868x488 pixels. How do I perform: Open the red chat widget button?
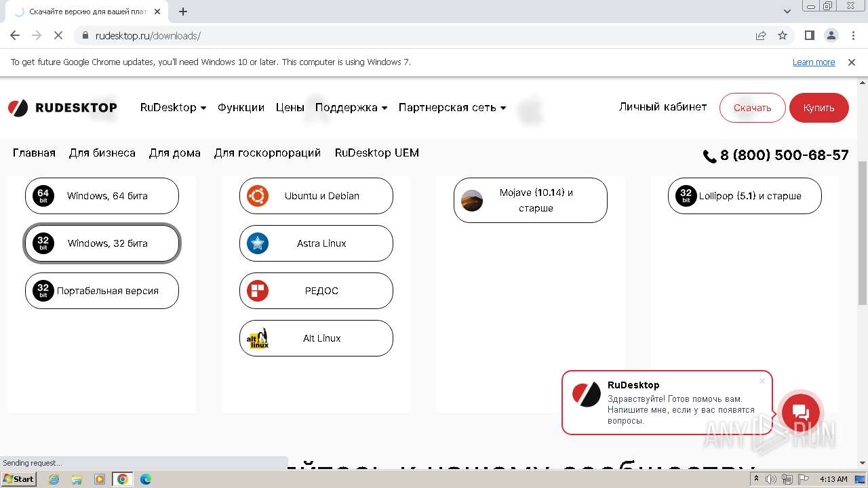801,413
